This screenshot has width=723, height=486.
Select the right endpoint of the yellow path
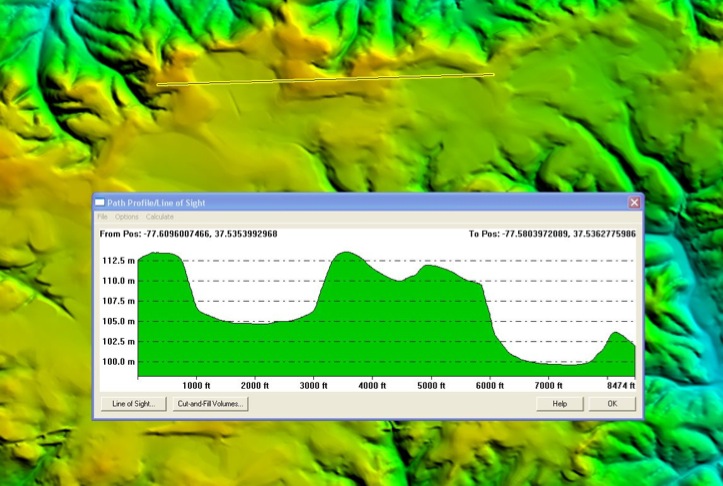pyautogui.click(x=493, y=74)
